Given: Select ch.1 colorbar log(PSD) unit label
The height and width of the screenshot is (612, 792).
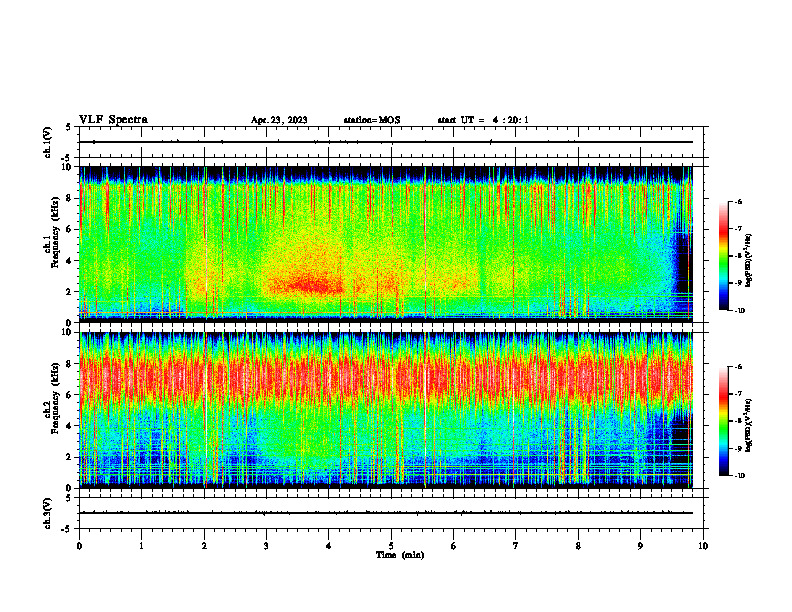Looking at the screenshot, I should 750,260.
